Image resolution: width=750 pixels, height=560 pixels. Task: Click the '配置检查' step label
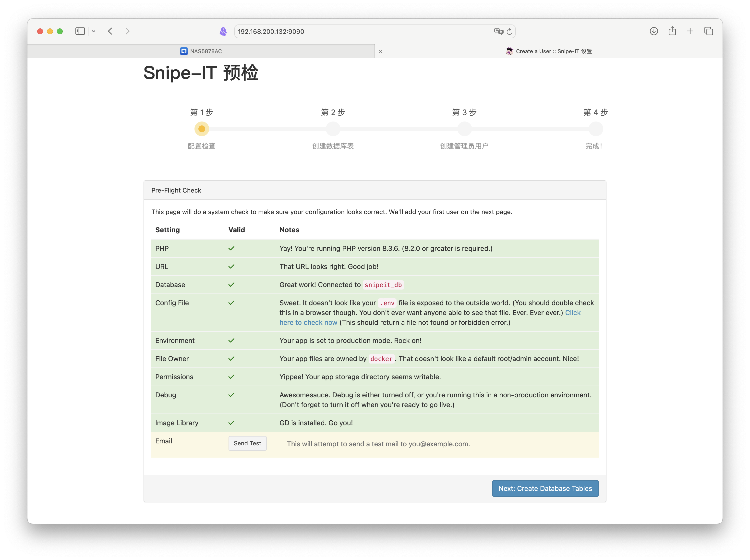point(202,146)
